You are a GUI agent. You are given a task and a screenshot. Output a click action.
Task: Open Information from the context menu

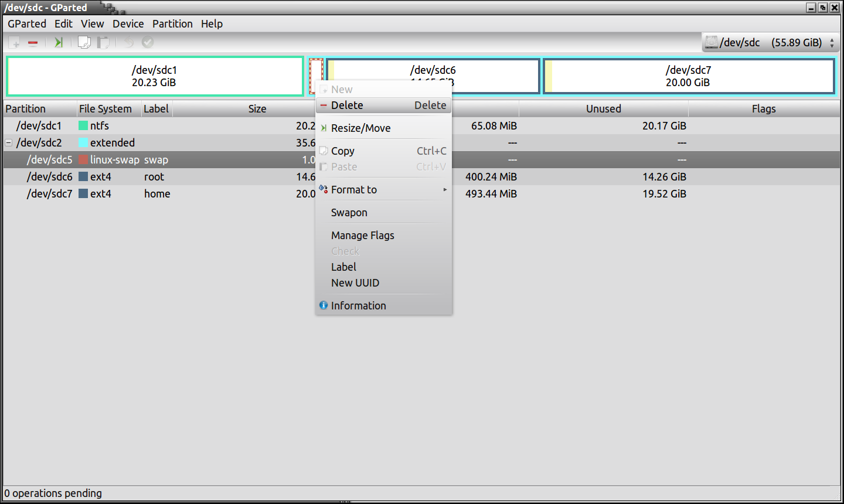tap(358, 305)
